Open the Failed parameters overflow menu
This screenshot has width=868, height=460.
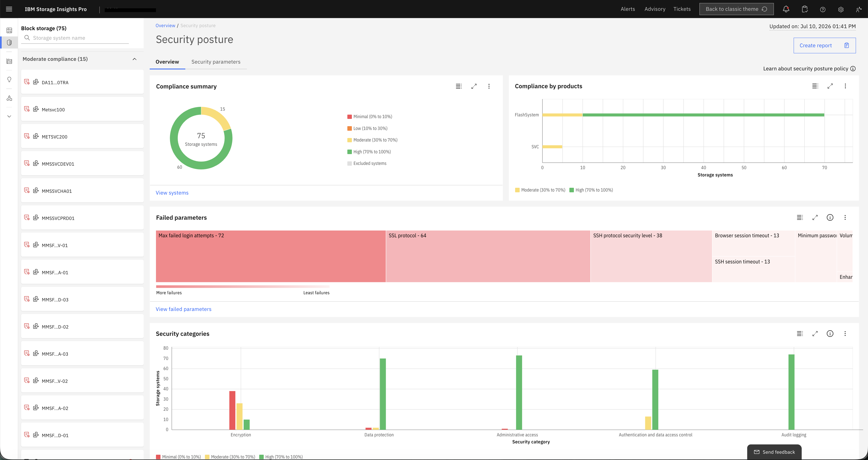[x=845, y=217]
